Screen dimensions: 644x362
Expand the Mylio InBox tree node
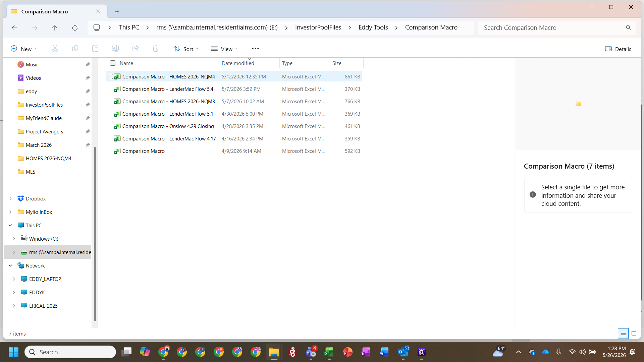(10, 212)
